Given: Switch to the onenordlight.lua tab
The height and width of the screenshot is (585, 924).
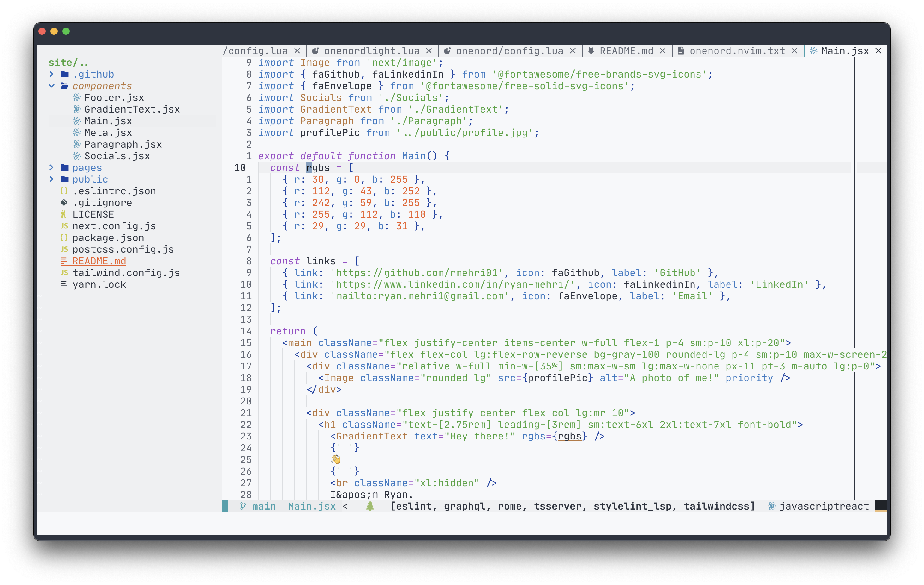Looking at the screenshot, I should 372,51.
